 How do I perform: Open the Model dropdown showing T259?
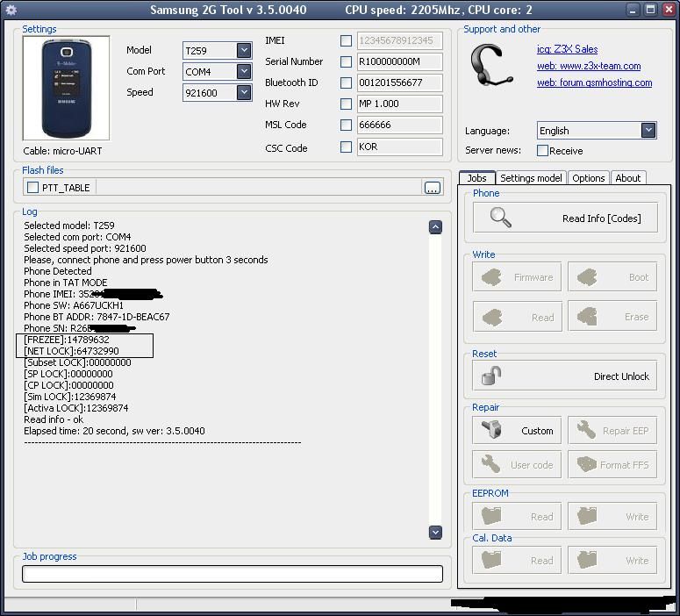pyautogui.click(x=244, y=51)
